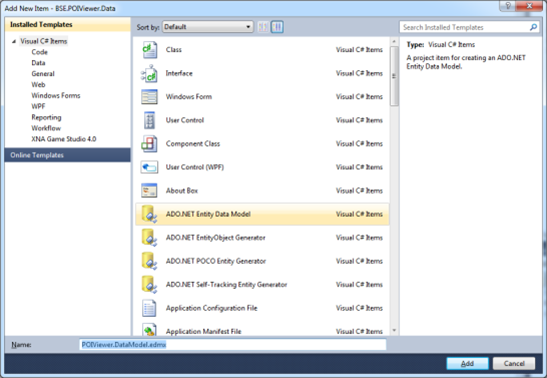Select Visual C# Items in the tree

pos(44,41)
